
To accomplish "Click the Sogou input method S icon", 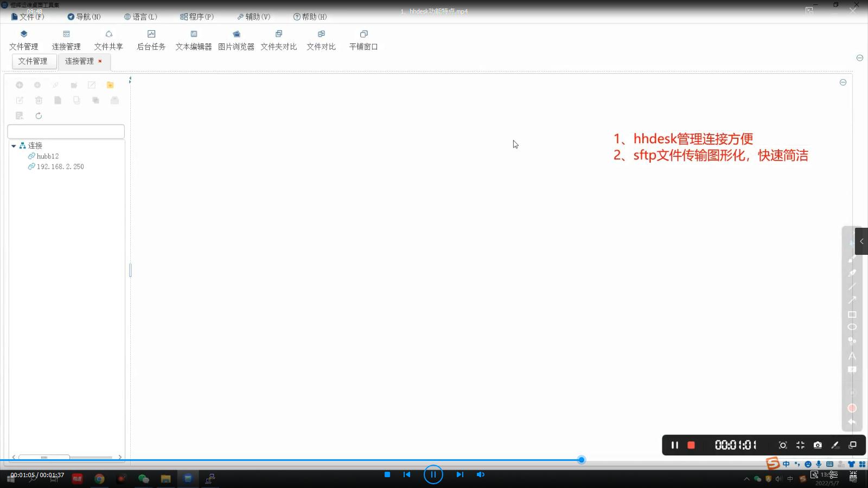I will click(773, 464).
